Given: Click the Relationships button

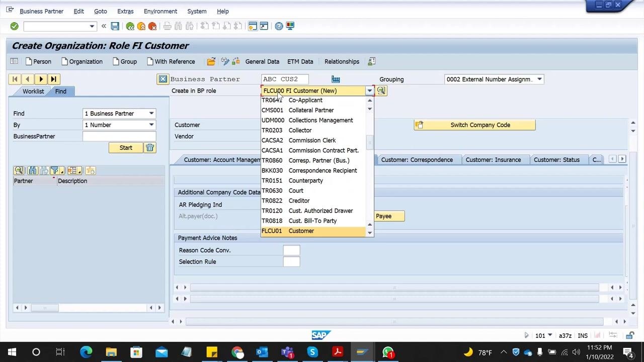Looking at the screenshot, I should (x=342, y=61).
